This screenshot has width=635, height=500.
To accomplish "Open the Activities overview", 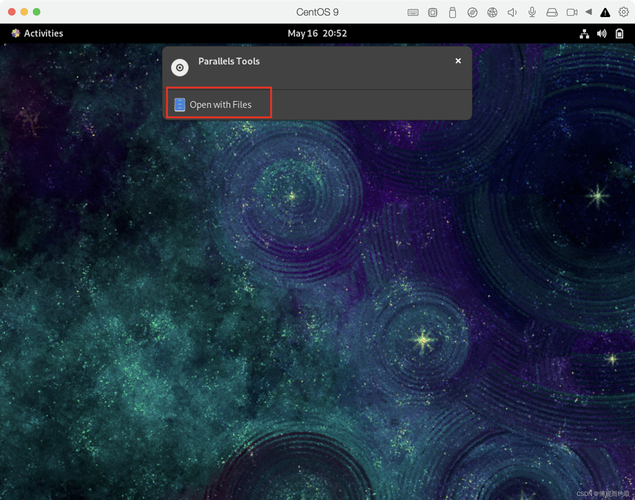I will pos(37,33).
